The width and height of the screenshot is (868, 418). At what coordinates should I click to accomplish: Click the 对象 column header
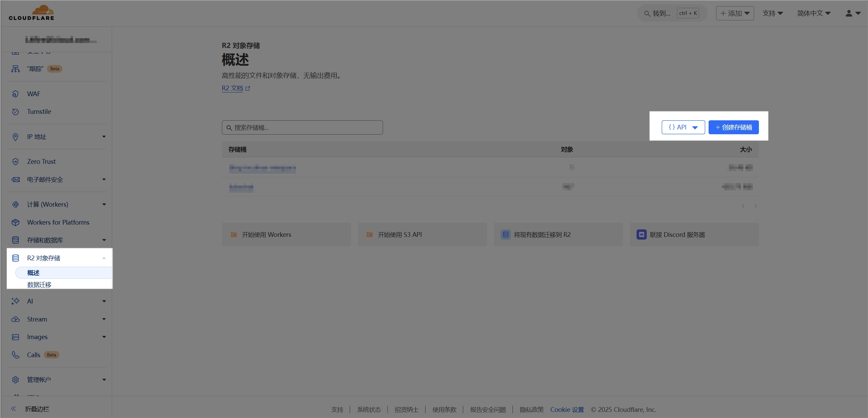coord(567,150)
